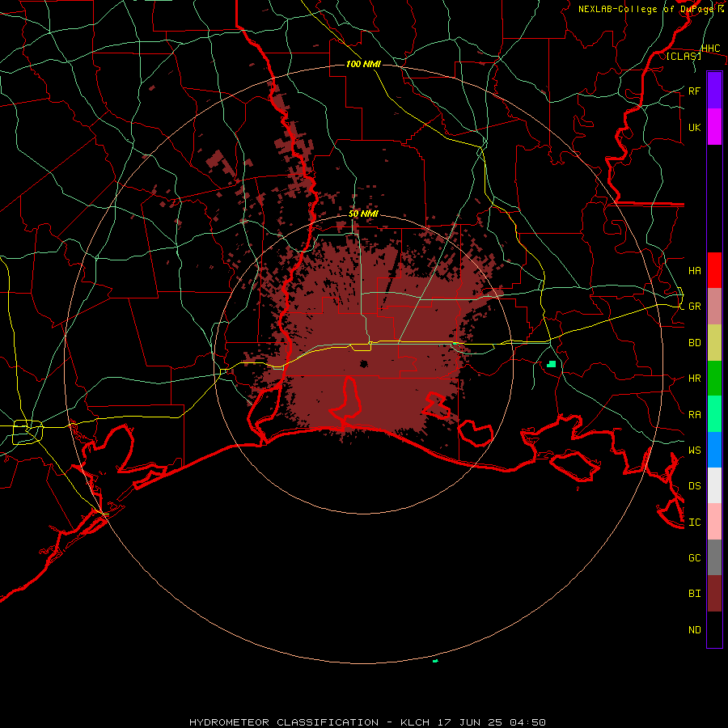
Task: Click the BI dark red legend swatch
Action: pos(714,594)
